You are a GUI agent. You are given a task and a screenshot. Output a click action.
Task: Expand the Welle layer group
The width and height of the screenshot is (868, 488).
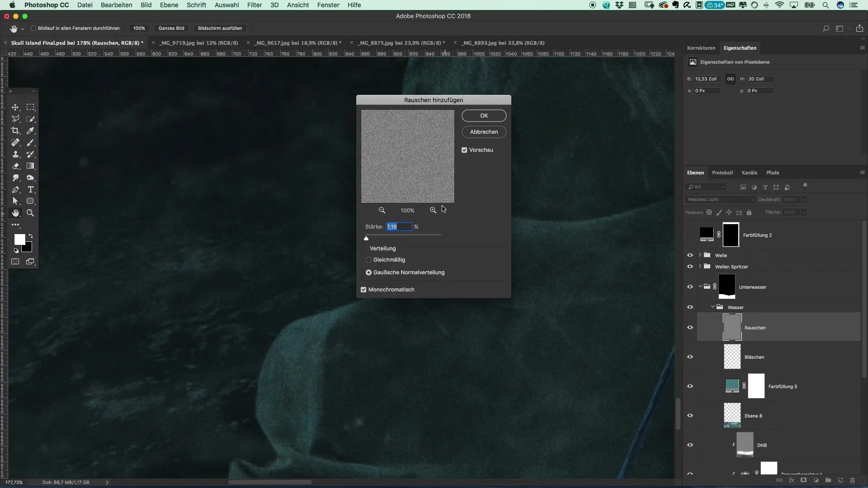(x=700, y=255)
